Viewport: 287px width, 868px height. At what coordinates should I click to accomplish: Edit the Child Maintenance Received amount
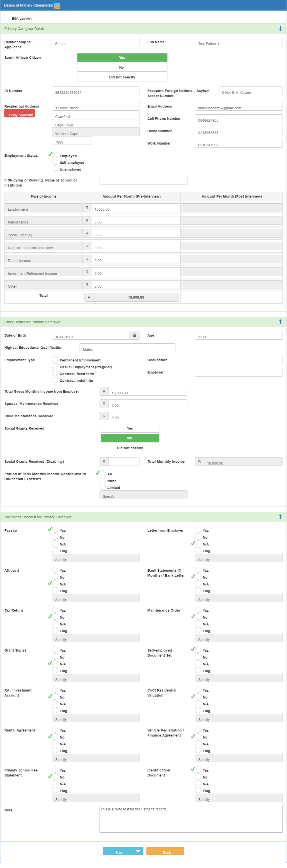(148, 416)
